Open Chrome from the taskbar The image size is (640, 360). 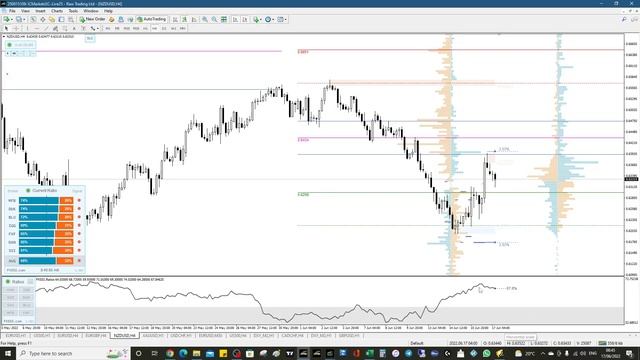170,353
